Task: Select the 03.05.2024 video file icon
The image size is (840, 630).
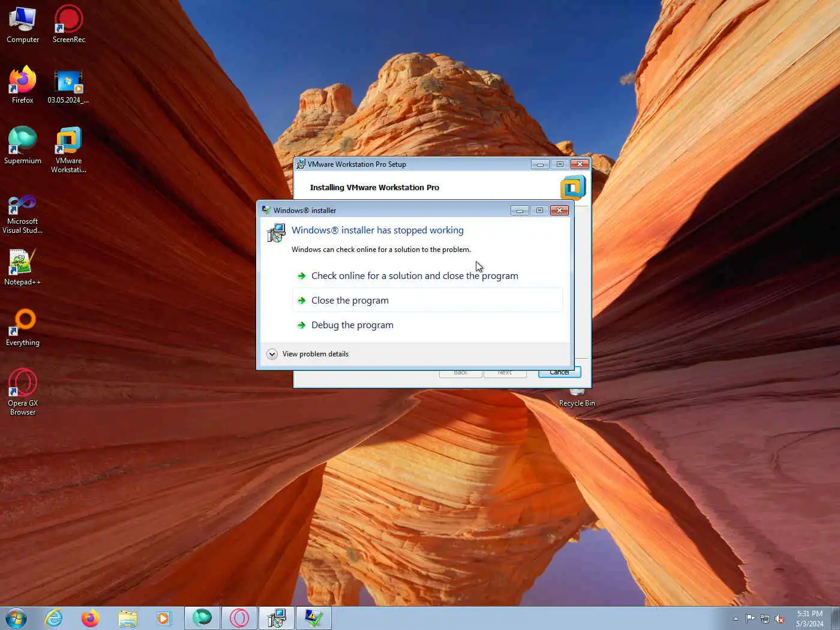Action: [x=68, y=87]
